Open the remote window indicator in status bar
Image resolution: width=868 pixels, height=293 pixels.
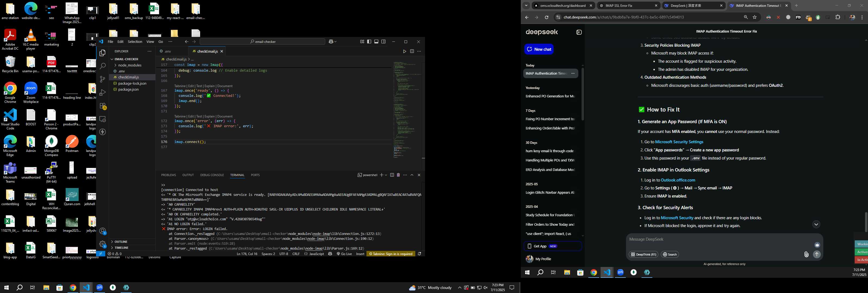(x=100, y=254)
